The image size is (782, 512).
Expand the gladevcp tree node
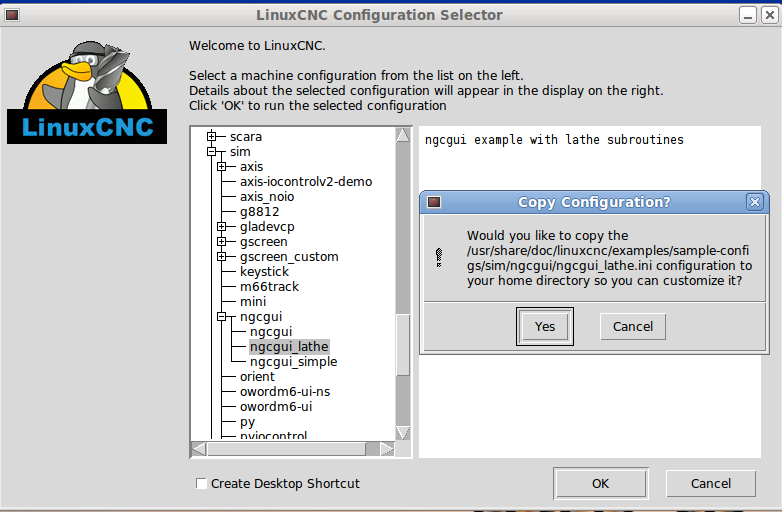[222, 227]
